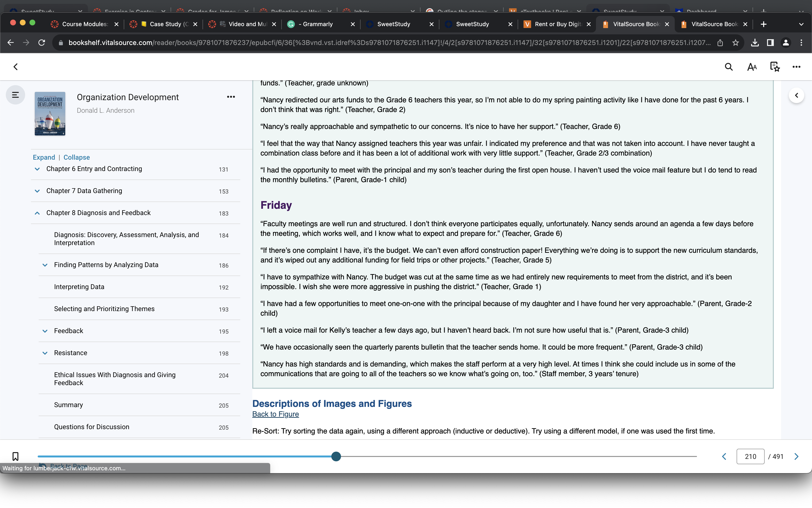Open the Chrome three-dot menu
812x508 pixels.
coord(801,43)
